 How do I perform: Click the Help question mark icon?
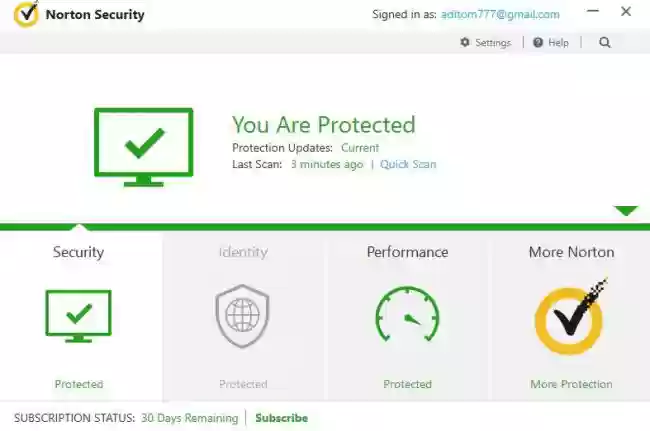538,42
